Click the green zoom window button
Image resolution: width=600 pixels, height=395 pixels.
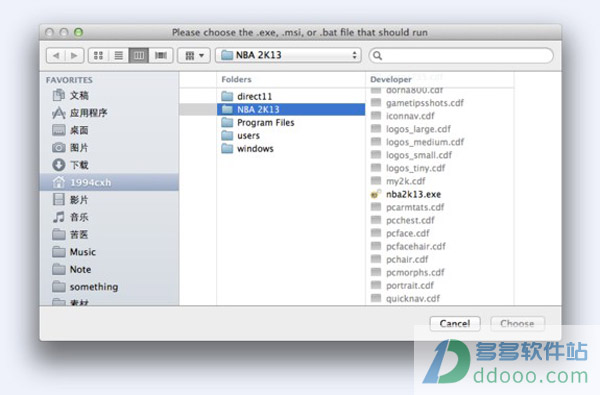click(x=78, y=33)
